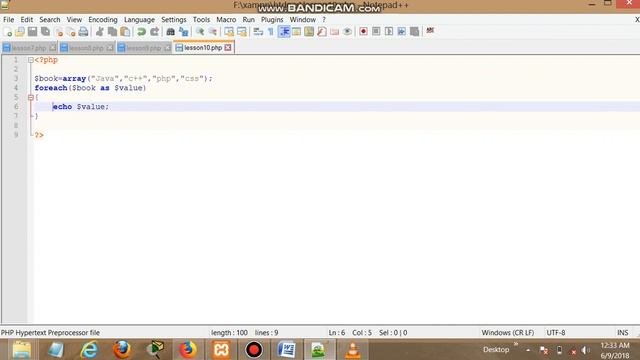Open File Explorer from the taskbar

coord(22,350)
